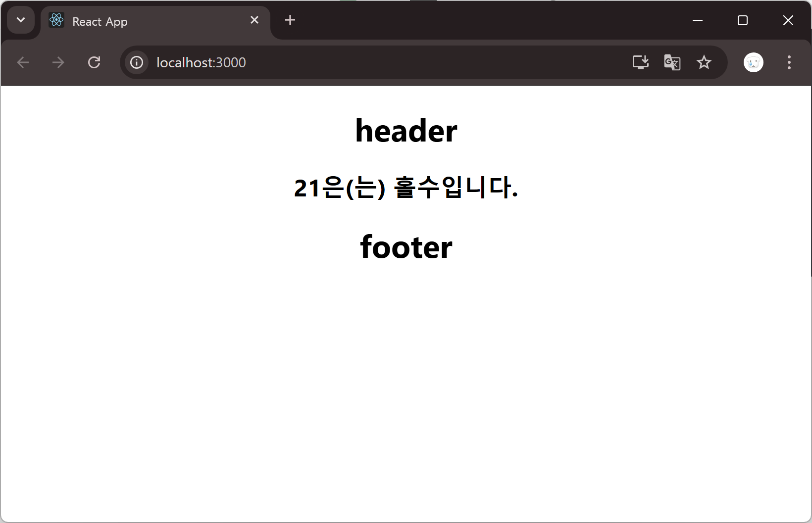Open the tab search dropdown arrow
Image resolution: width=812 pixels, height=523 pixels.
point(21,20)
